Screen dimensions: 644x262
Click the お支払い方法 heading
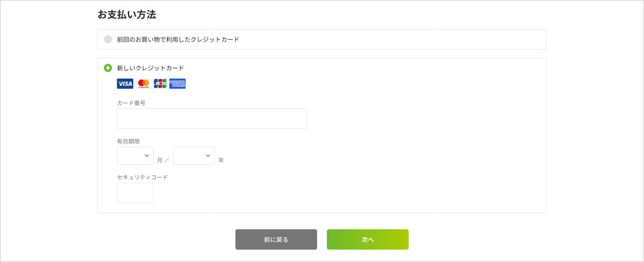[x=127, y=14]
